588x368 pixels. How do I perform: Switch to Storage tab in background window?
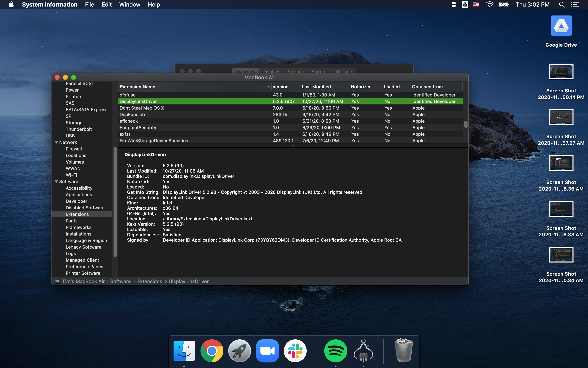[x=296, y=71]
